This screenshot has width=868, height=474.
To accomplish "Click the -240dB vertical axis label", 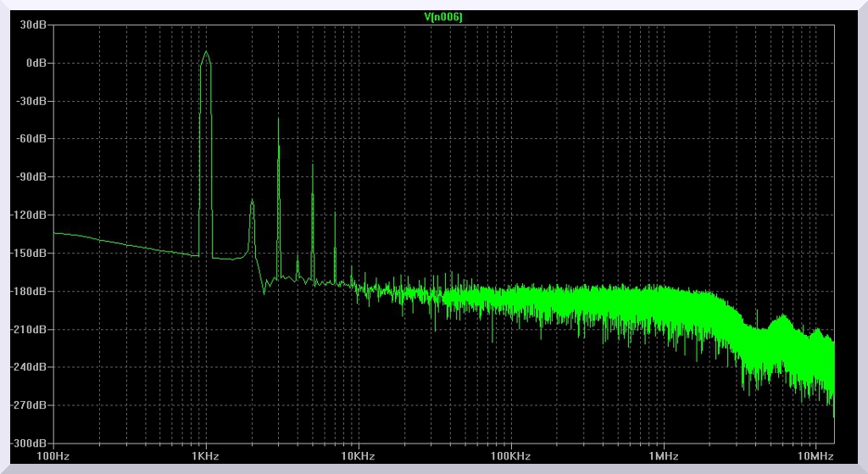I will (29, 368).
